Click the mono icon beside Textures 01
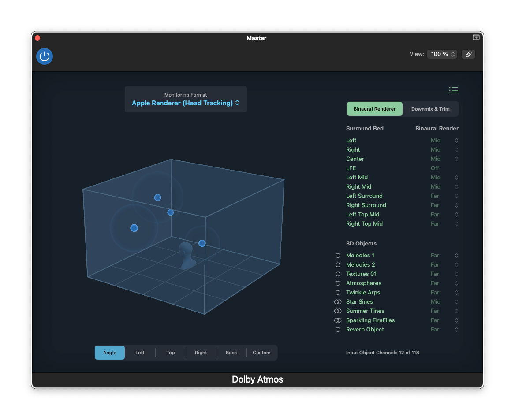The height and width of the screenshot is (420, 515). pyautogui.click(x=338, y=274)
